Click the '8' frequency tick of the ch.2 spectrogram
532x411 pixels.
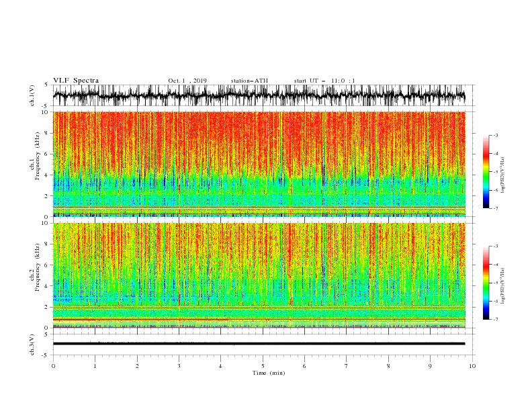click(x=47, y=244)
